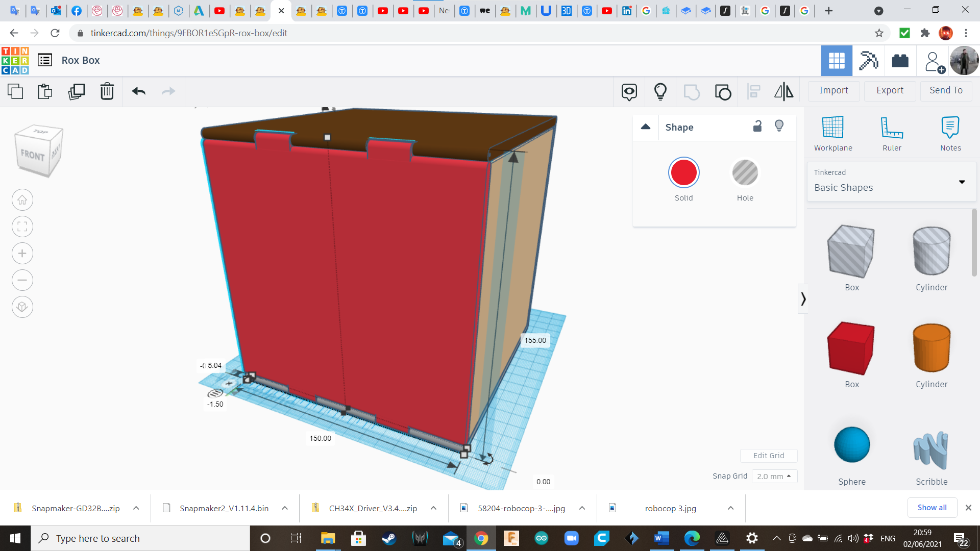Pick the blue Sphere shape thumbnail

[851, 445]
